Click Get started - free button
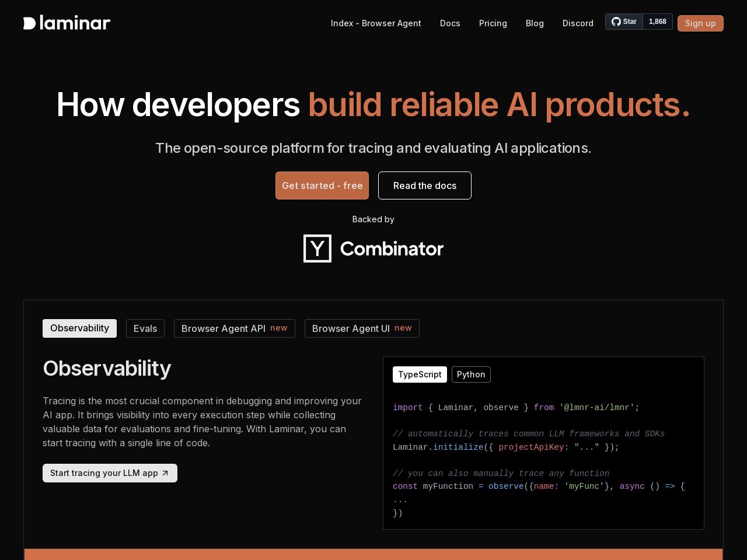This screenshot has height=560, width=747. click(x=322, y=185)
